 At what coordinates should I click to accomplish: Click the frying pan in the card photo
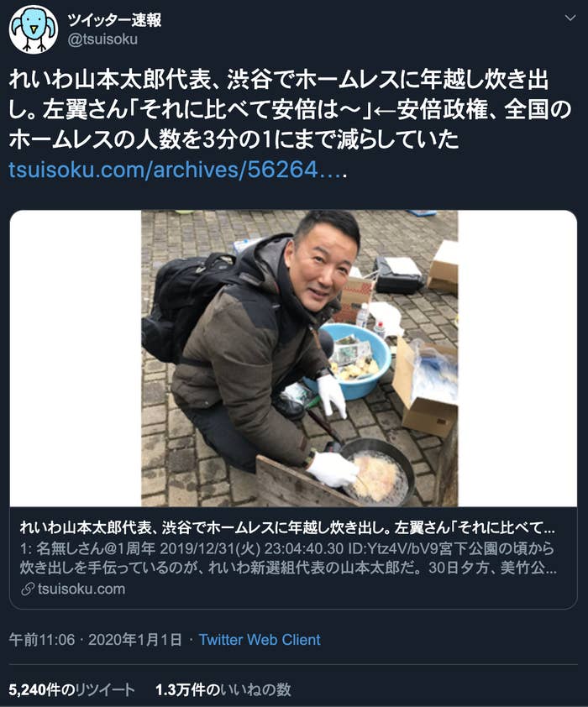tap(375, 471)
